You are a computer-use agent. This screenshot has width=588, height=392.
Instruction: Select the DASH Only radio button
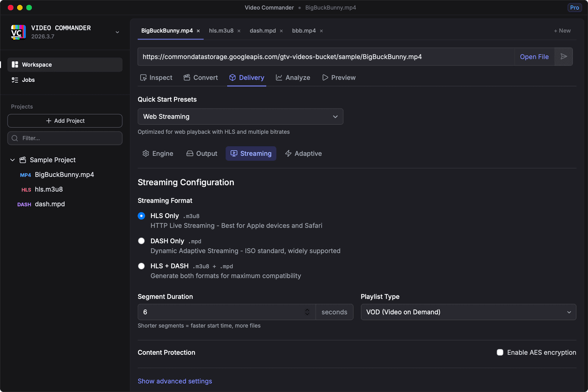[x=142, y=241]
